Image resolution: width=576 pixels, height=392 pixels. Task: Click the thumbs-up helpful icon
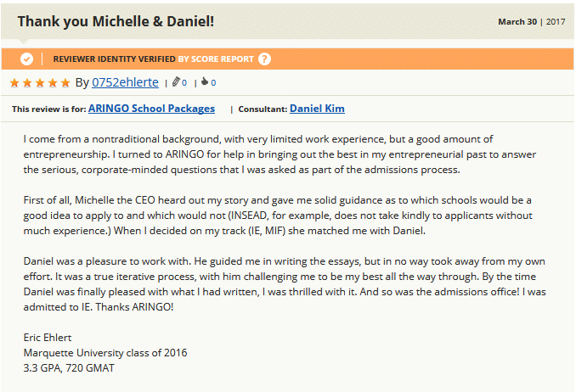click(205, 81)
